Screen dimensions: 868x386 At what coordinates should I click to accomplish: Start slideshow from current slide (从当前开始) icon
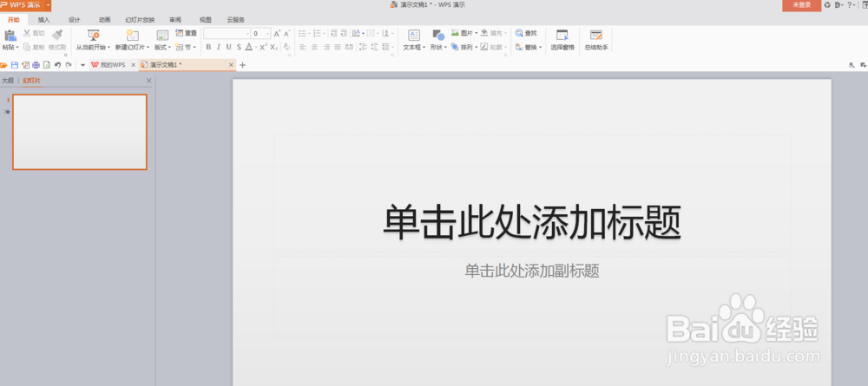pyautogui.click(x=94, y=36)
